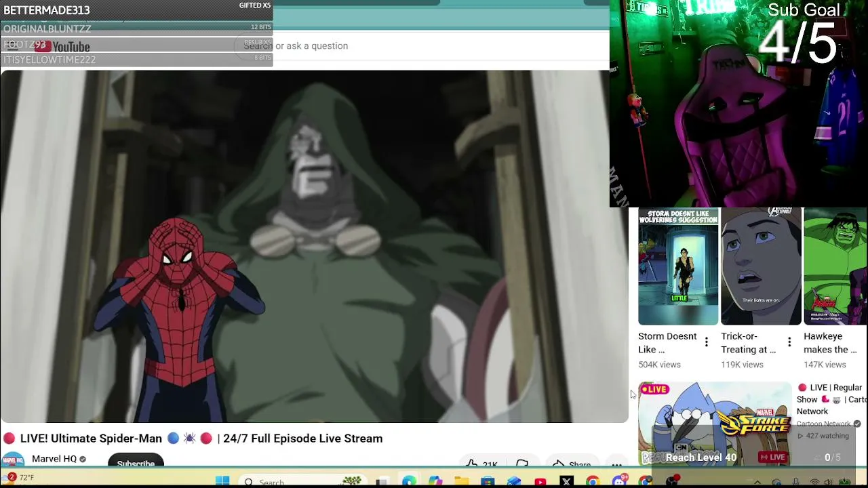Click the '504K views' text
Viewport: 868px width, 488px height.
659,365
